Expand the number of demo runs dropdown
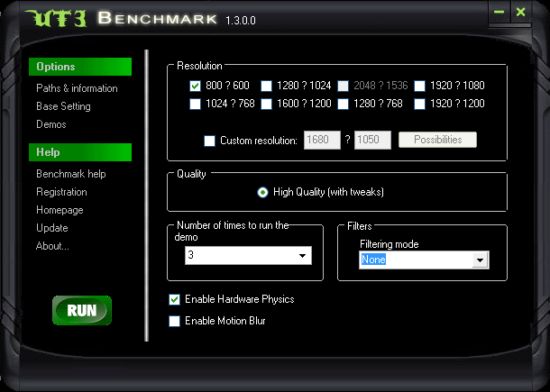550x392 pixels. point(301,257)
